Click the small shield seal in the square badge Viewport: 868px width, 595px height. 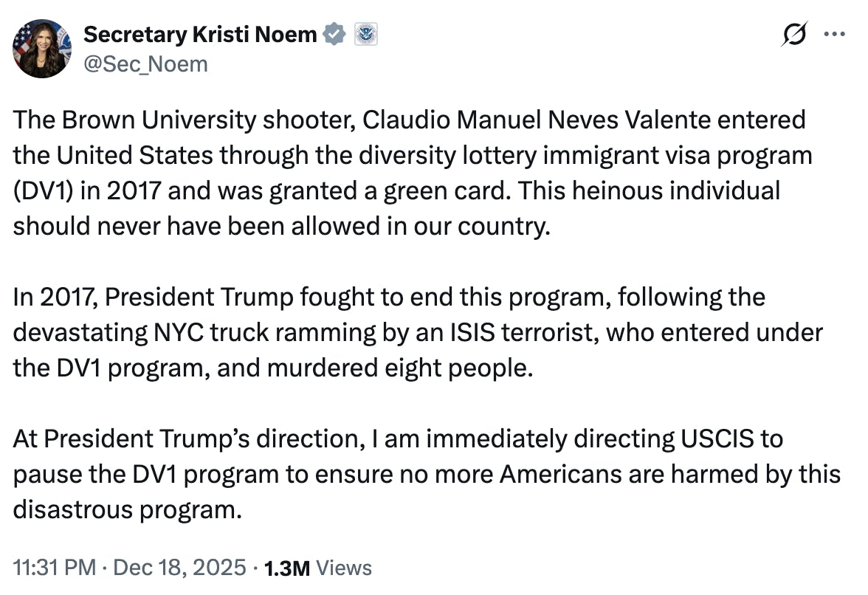click(x=366, y=33)
